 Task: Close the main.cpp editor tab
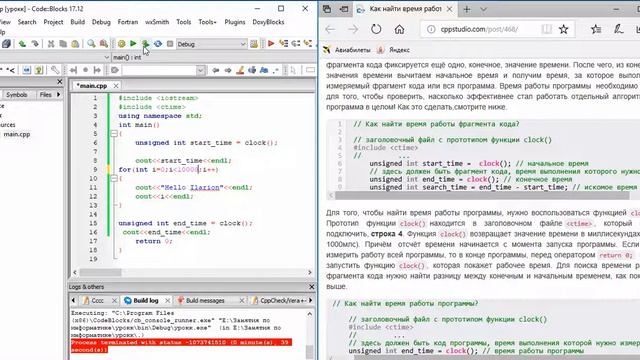tap(116, 86)
